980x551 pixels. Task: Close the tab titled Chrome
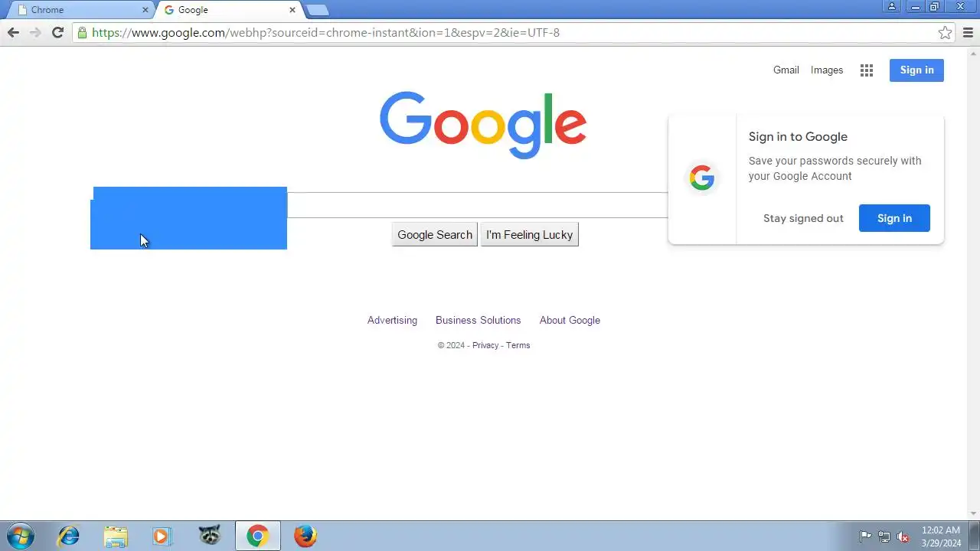pyautogui.click(x=145, y=10)
